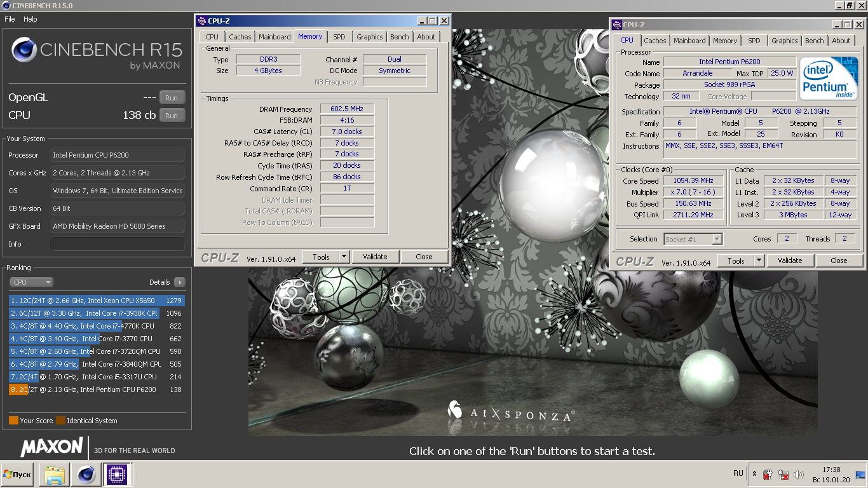The height and width of the screenshot is (488, 868).
Task: Open the Пуск Start menu
Action: (17, 475)
